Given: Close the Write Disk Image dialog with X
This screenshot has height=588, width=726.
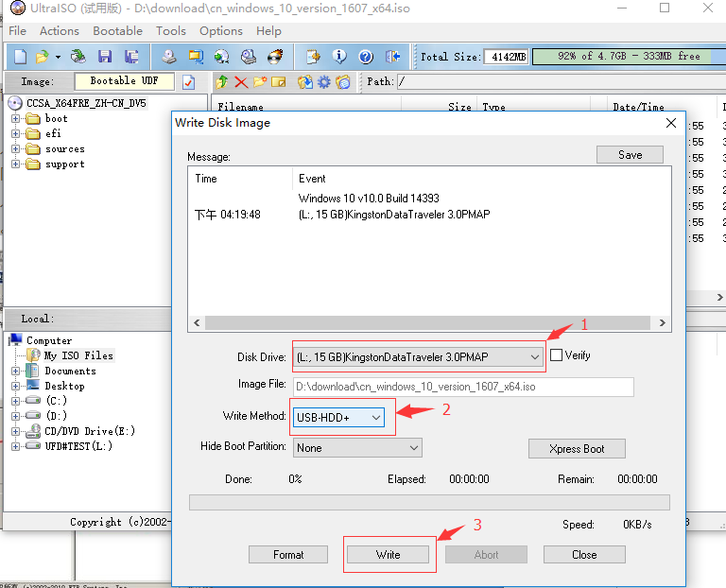Looking at the screenshot, I should click(x=671, y=123).
